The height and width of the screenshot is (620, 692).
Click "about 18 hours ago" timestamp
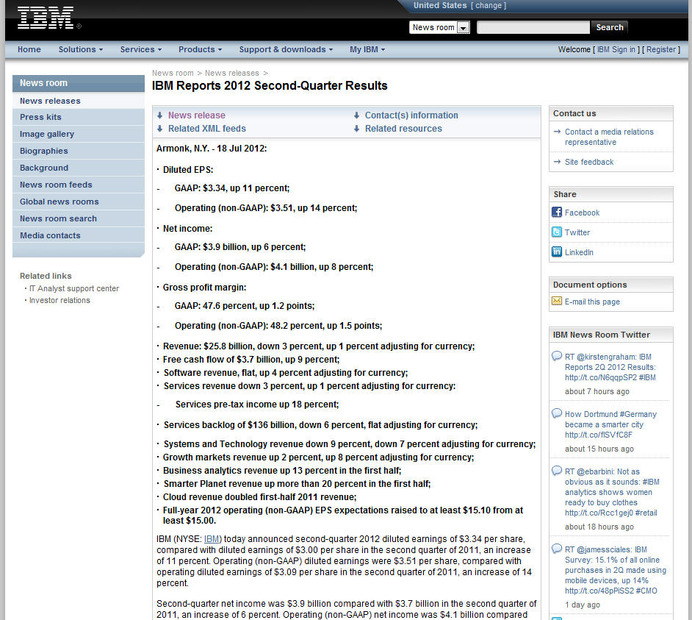pos(599,527)
